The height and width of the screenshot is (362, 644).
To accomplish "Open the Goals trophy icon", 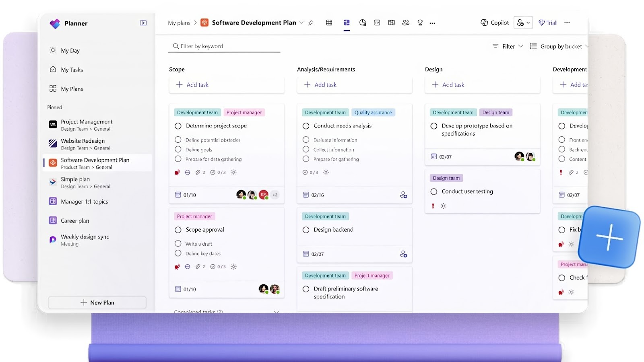I will [420, 23].
